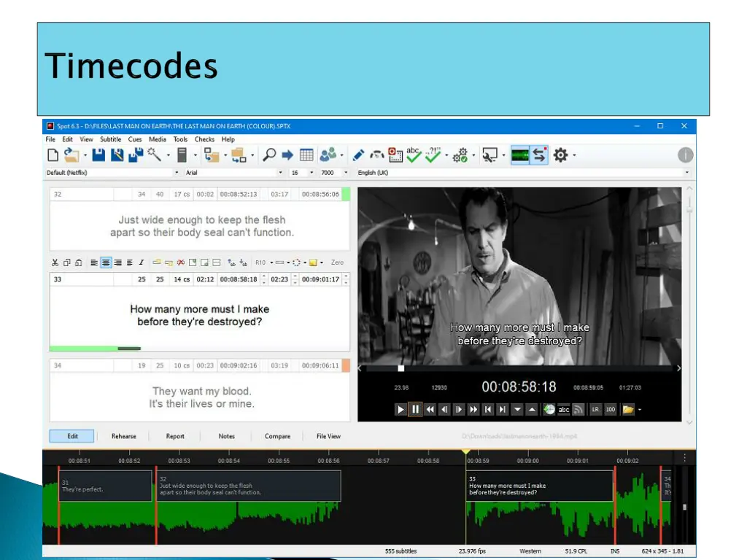Open the grid table view icon
The width and height of the screenshot is (747, 560).
pos(306,155)
